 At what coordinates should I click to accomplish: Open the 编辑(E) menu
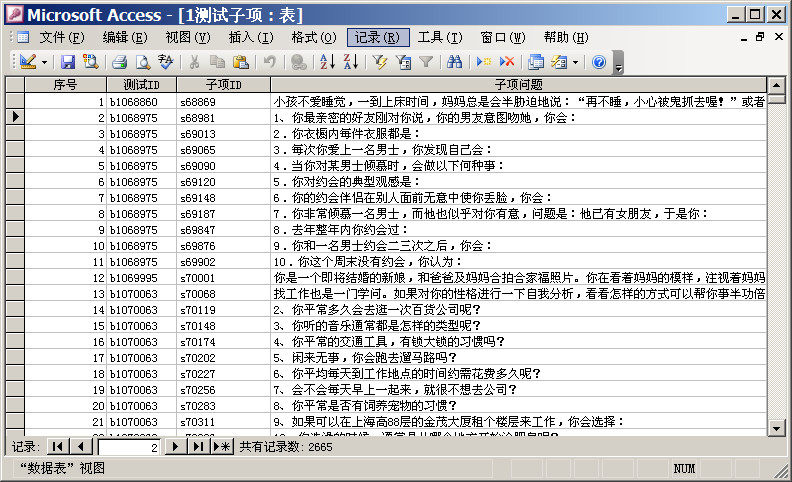pos(125,37)
